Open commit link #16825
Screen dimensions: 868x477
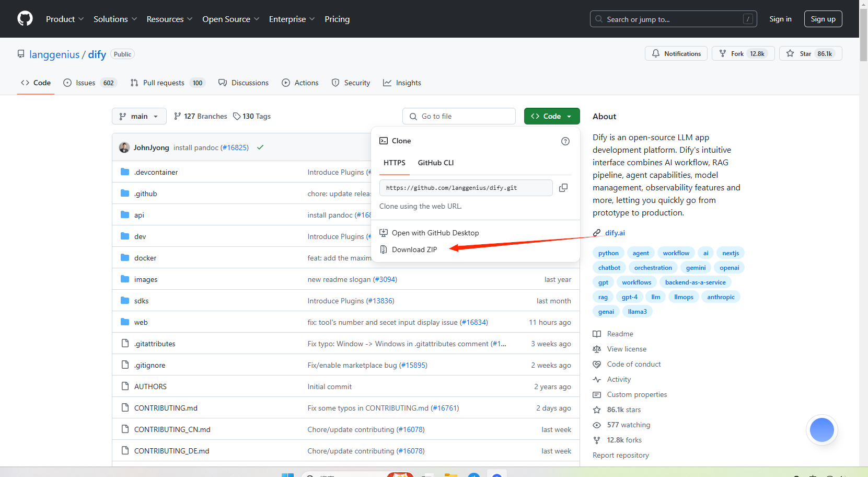click(x=235, y=147)
